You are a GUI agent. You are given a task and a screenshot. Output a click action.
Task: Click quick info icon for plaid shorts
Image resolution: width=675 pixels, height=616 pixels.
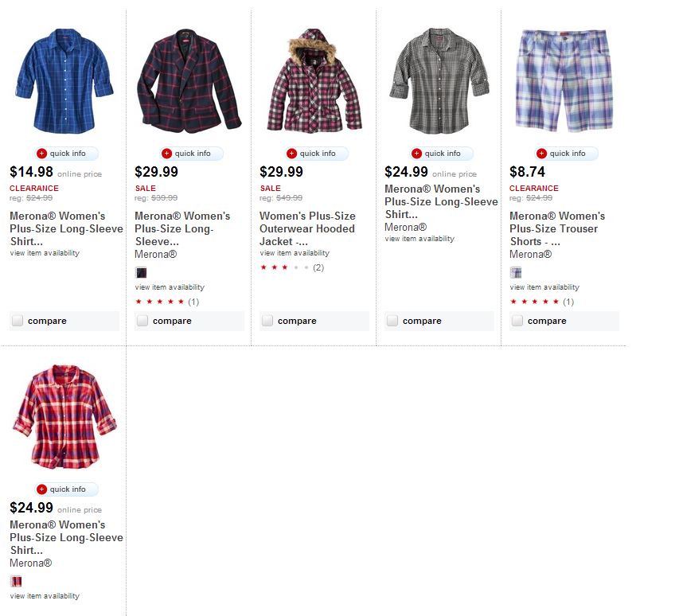(541, 154)
